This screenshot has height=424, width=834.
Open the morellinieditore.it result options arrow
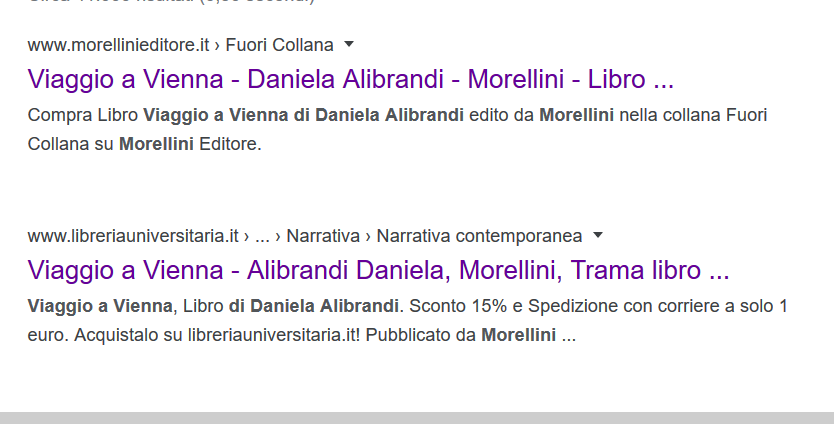coord(349,44)
